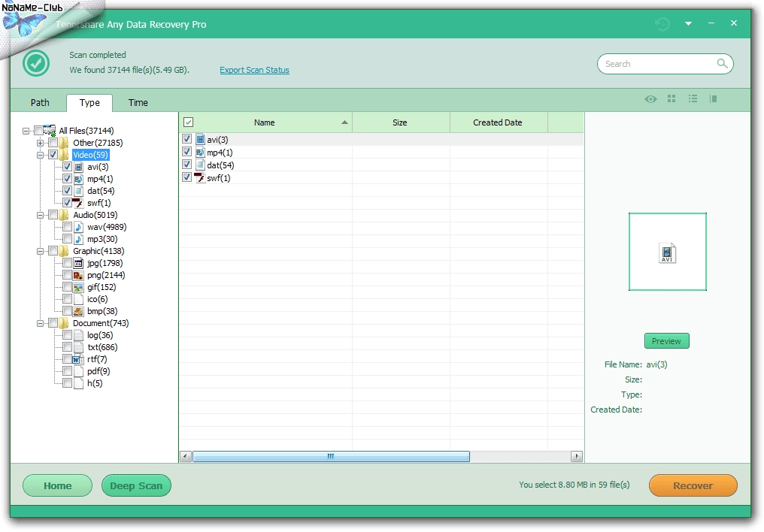764x532 pixels.
Task: Sort by Created Date column header
Action: click(499, 122)
